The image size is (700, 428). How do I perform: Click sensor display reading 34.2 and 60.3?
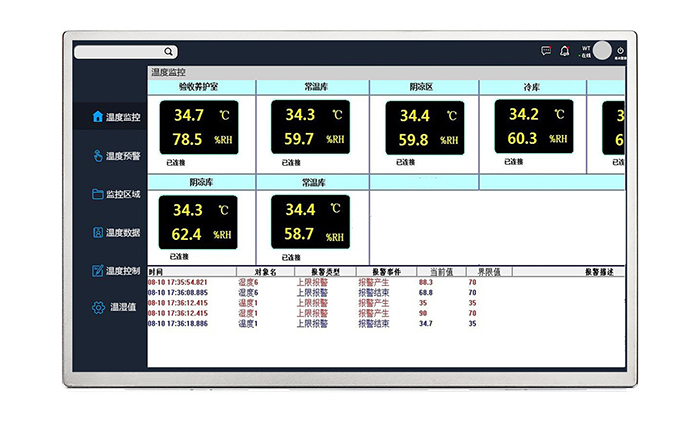click(534, 127)
